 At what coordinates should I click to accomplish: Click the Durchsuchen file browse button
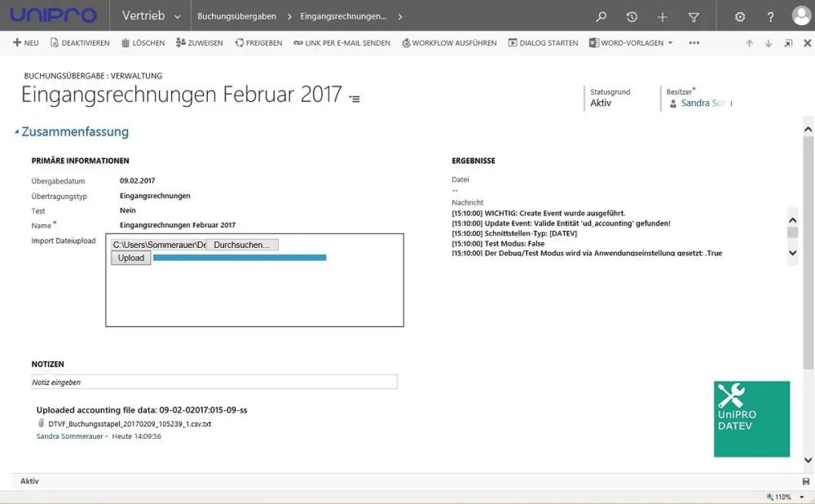[242, 244]
